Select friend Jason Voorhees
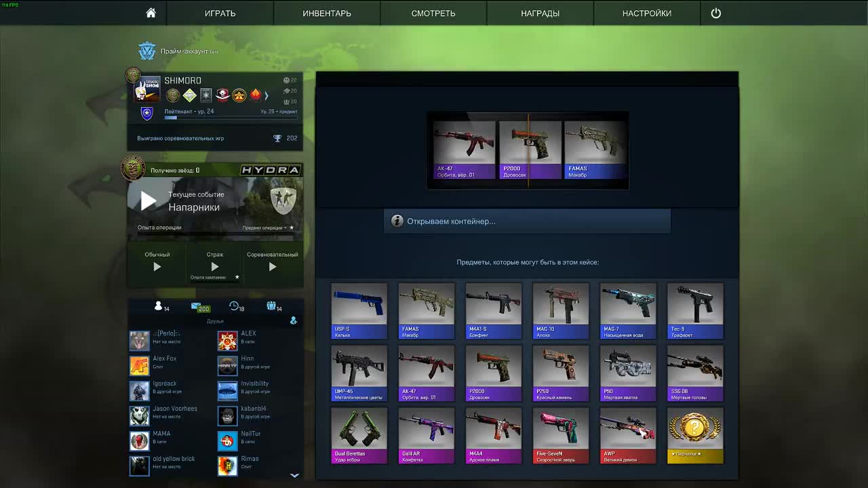The image size is (868, 488). [x=172, y=415]
